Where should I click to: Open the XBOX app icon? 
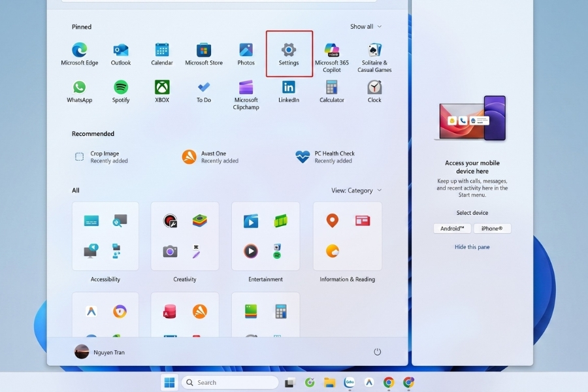162,91
